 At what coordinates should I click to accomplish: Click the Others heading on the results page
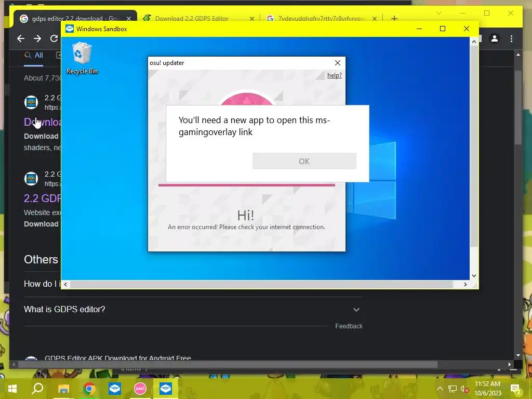[41, 260]
